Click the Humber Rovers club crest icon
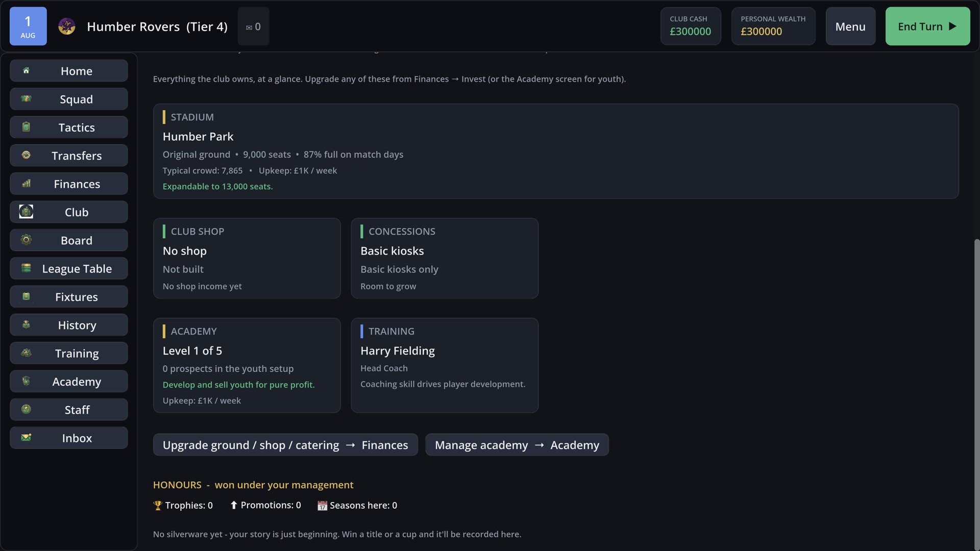The height and width of the screenshot is (551, 980). click(67, 26)
